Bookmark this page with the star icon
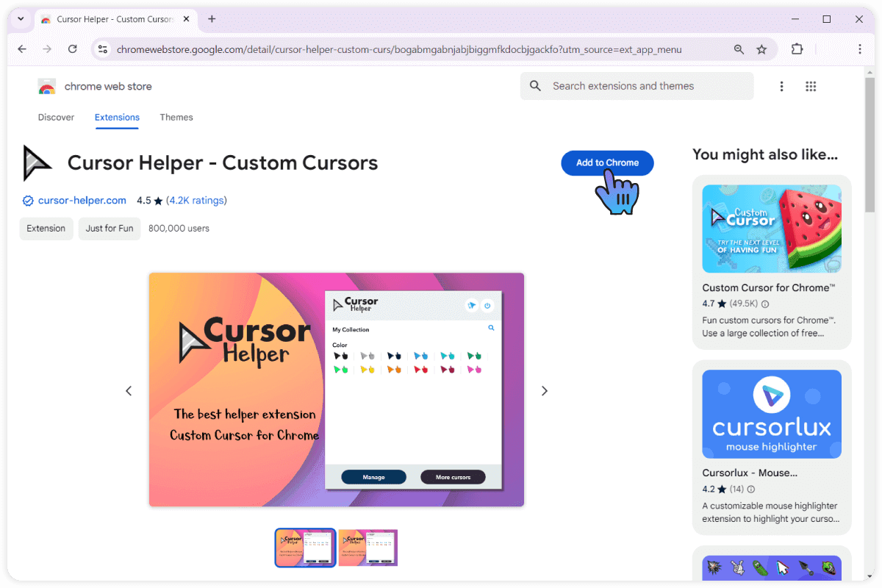This screenshot has height=588, width=882. pyautogui.click(x=761, y=49)
